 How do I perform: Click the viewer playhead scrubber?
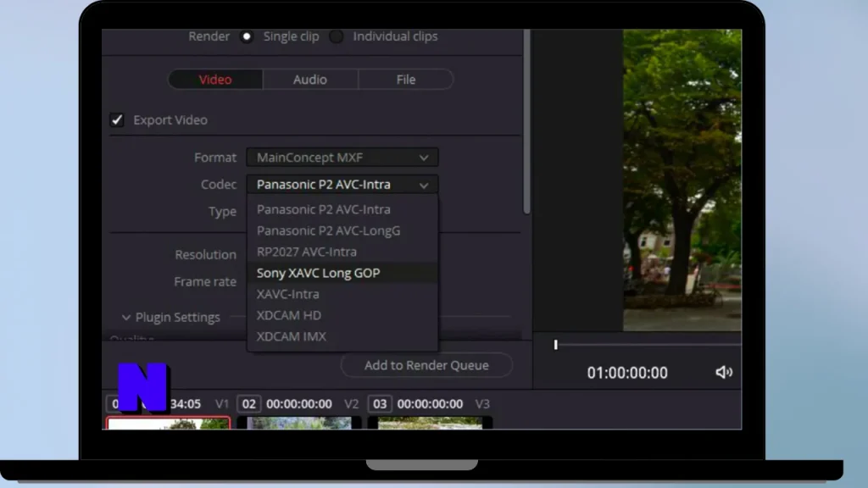tap(556, 345)
